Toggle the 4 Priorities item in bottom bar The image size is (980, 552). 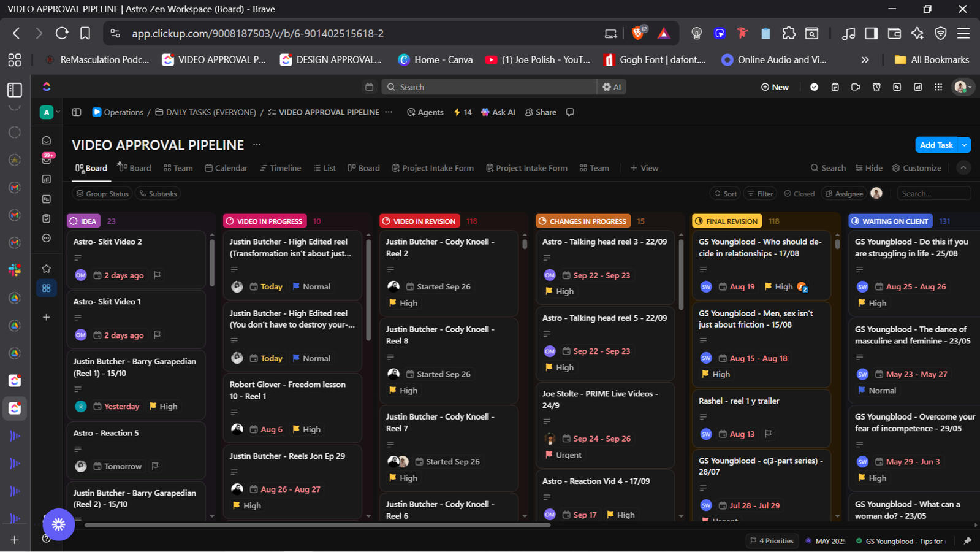[x=772, y=541]
